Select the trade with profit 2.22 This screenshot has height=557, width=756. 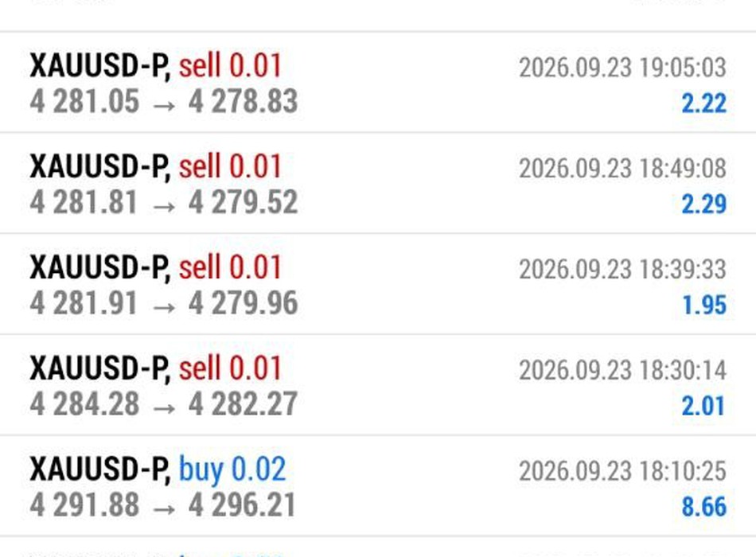(378, 83)
